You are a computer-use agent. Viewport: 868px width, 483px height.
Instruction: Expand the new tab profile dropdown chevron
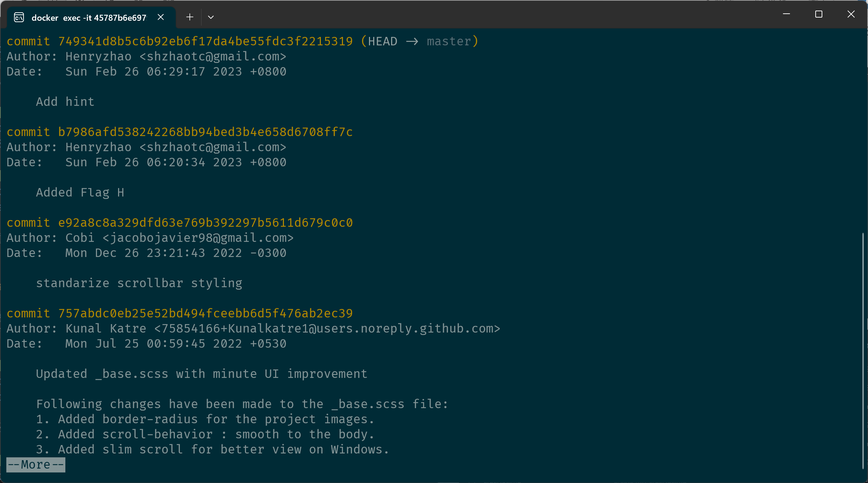pyautogui.click(x=211, y=17)
